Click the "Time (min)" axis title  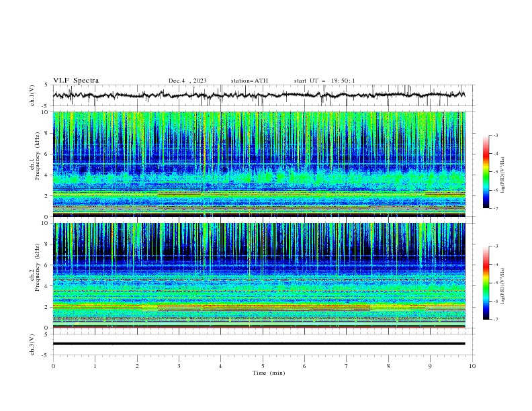pos(269,373)
